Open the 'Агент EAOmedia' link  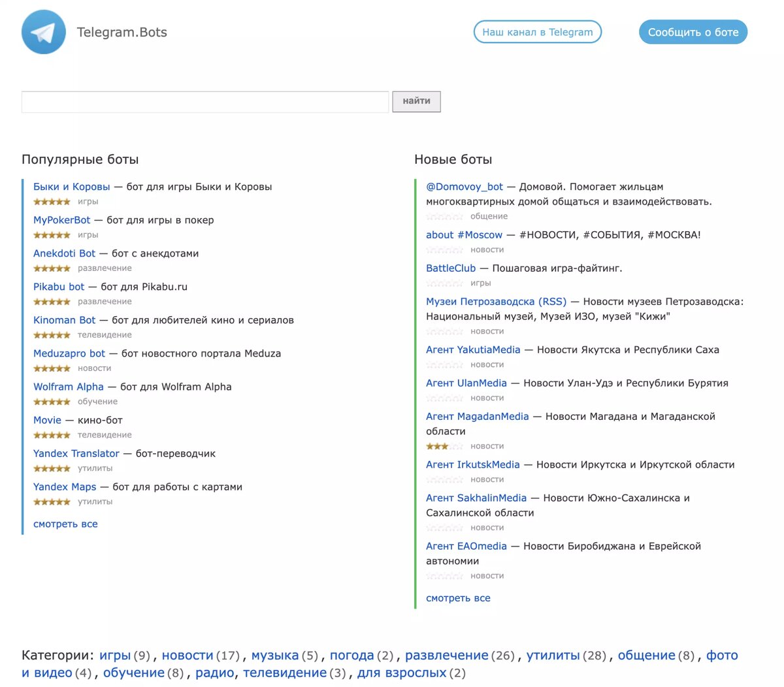click(466, 547)
